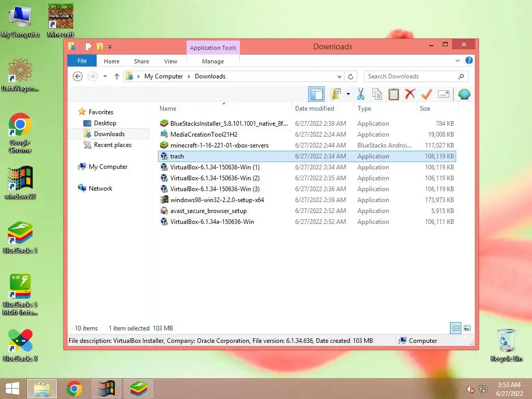Screen dimensions: 532x399
Task: Select windows98-win32-2.2.0-setup-x64 file
Action: pyautogui.click(x=307, y=200)
